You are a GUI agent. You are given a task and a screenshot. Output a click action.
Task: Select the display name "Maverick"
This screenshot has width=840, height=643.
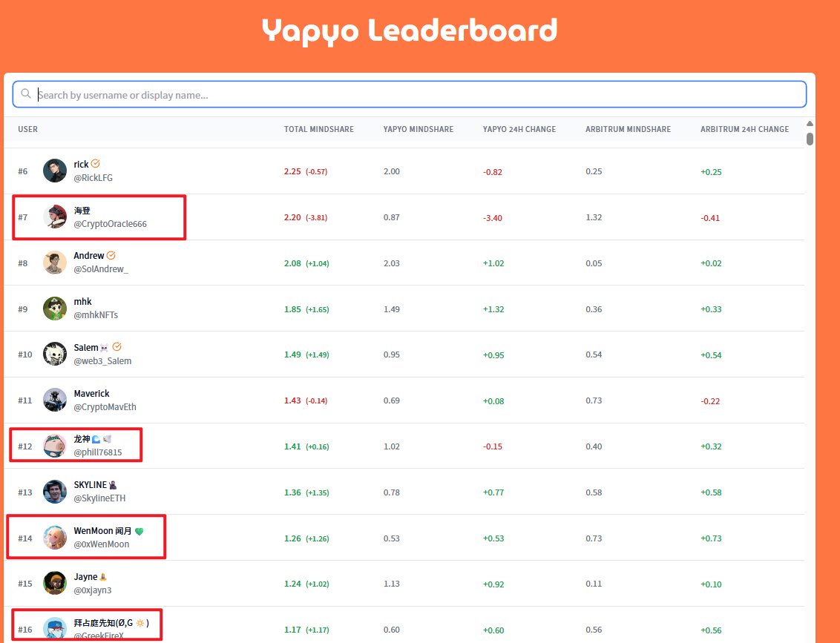click(91, 394)
